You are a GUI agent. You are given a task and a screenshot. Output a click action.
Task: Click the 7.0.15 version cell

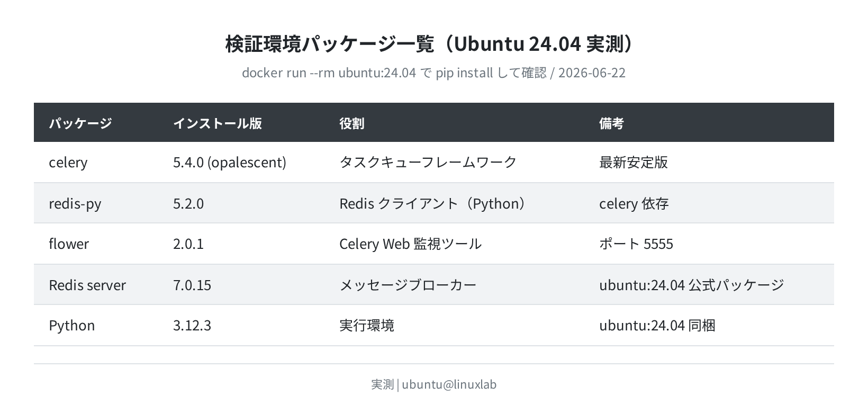(192, 285)
